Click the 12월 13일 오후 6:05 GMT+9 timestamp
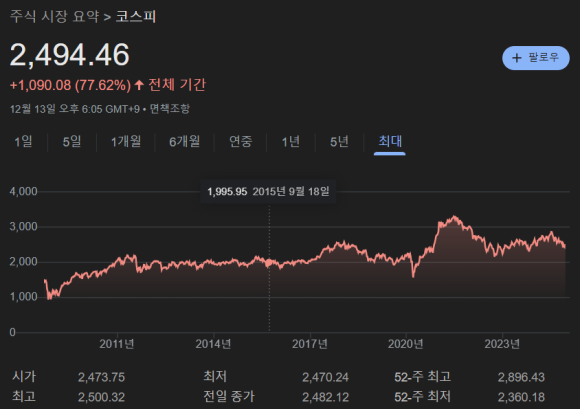The width and height of the screenshot is (580, 409). click(x=75, y=109)
